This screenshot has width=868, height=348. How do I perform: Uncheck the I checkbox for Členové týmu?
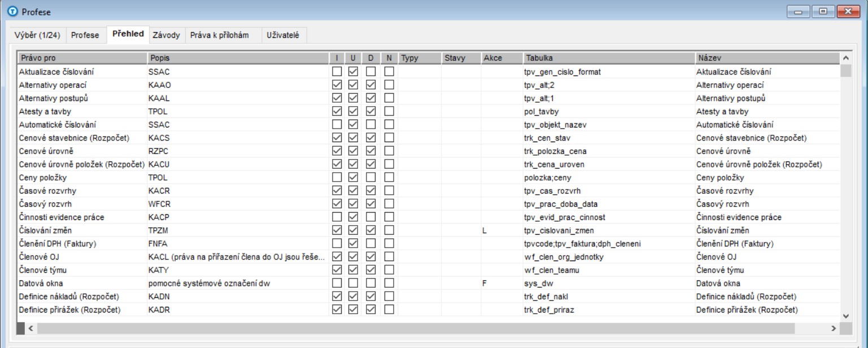(x=337, y=270)
